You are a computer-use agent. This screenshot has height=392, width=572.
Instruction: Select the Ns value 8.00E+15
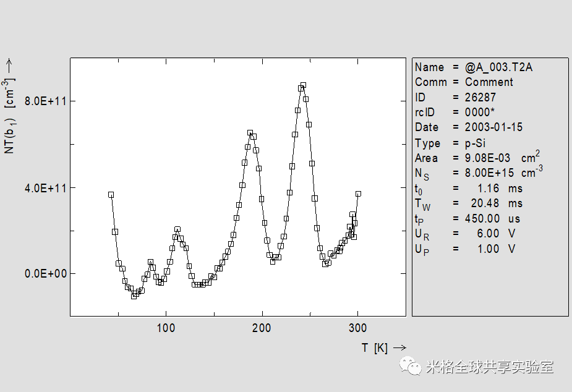click(x=489, y=173)
